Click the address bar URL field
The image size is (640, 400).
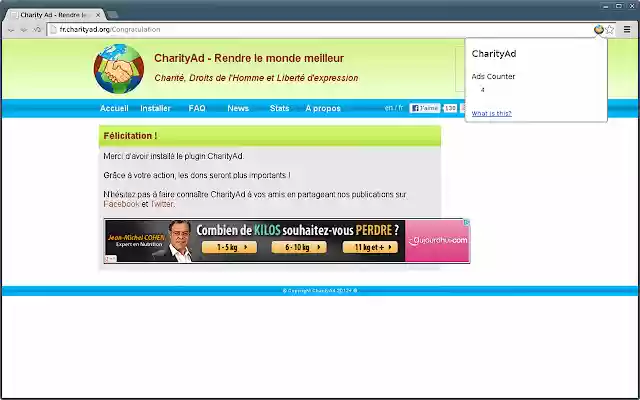[318, 29]
